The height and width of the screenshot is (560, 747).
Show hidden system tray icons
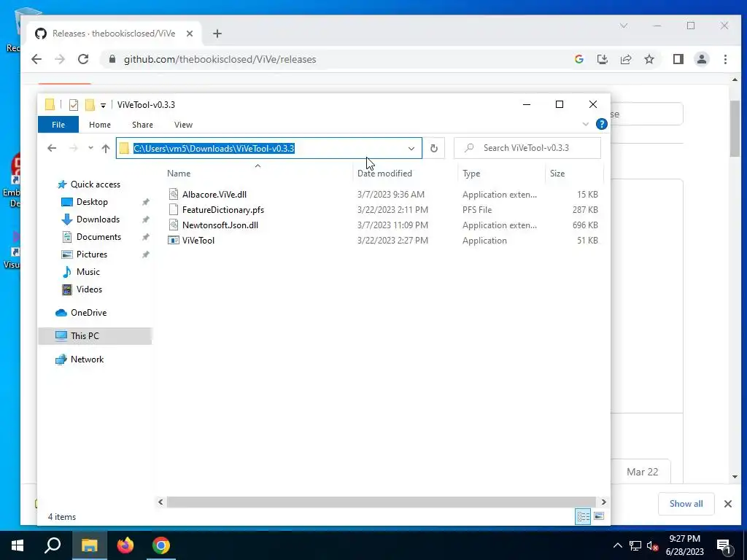click(x=617, y=545)
